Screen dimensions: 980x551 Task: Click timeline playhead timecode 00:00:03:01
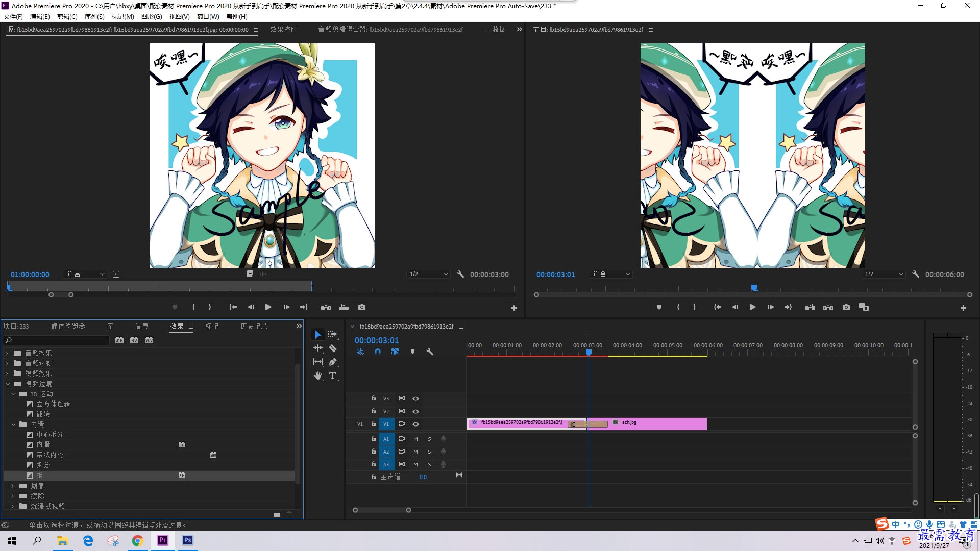tap(377, 340)
